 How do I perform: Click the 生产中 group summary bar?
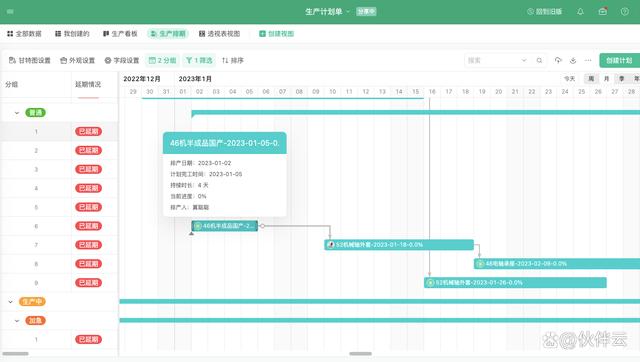(x=380, y=301)
